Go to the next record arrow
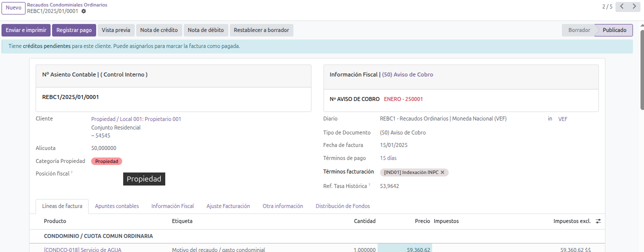The width and height of the screenshot is (644, 252). (634, 6)
